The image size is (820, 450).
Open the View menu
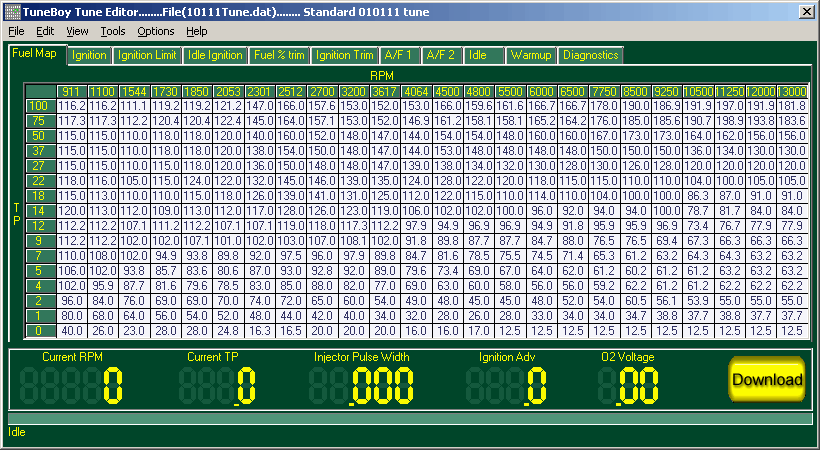tap(77, 31)
